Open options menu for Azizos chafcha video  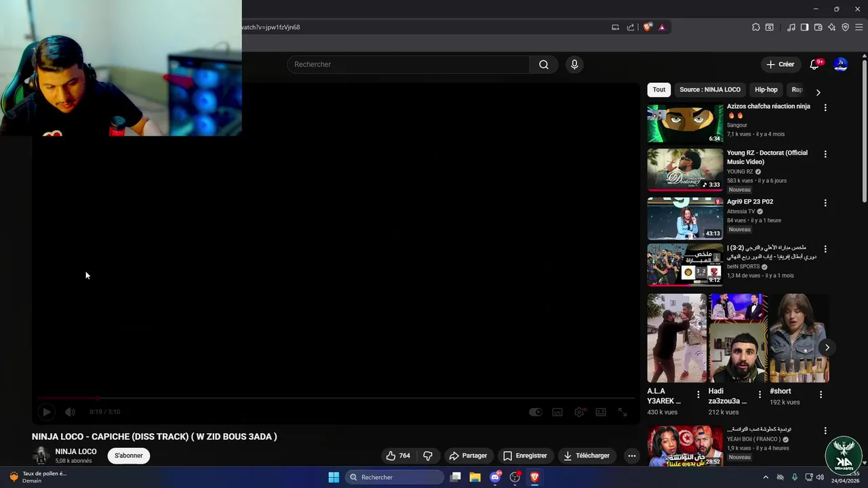click(825, 108)
